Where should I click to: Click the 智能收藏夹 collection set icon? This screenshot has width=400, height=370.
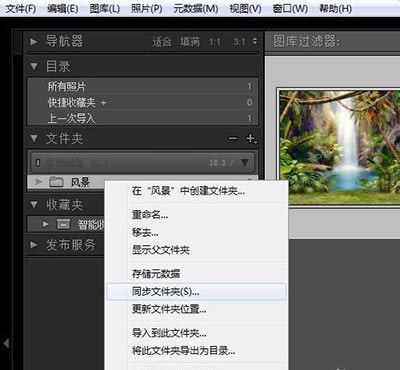click(63, 224)
